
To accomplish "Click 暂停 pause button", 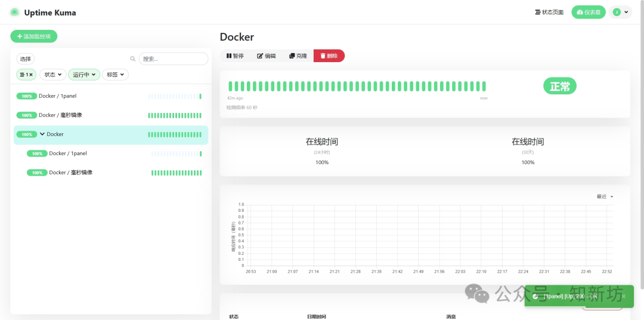I will (x=236, y=56).
